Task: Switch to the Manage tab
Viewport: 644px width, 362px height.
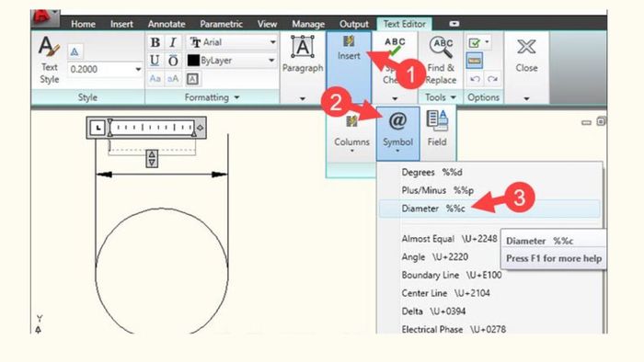Action: (308, 24)
